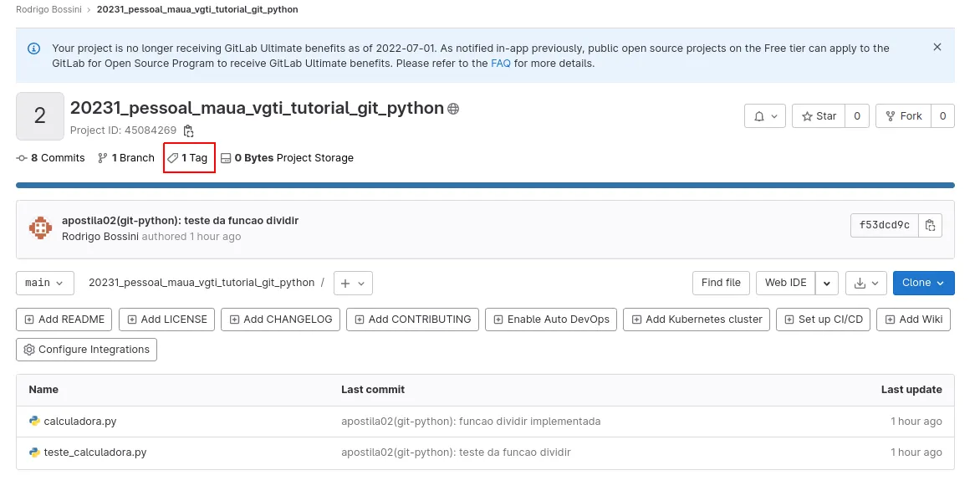980x496 pixels.
Task: Copy the commit SHA with clipboard icon
Action: click(930, 225)
